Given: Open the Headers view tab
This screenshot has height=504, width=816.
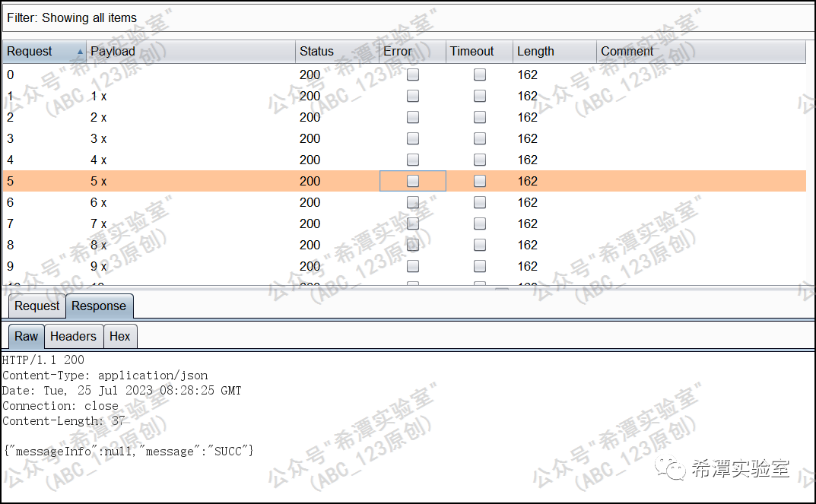Looking at the screenshot, I should [x=73, y=337].
